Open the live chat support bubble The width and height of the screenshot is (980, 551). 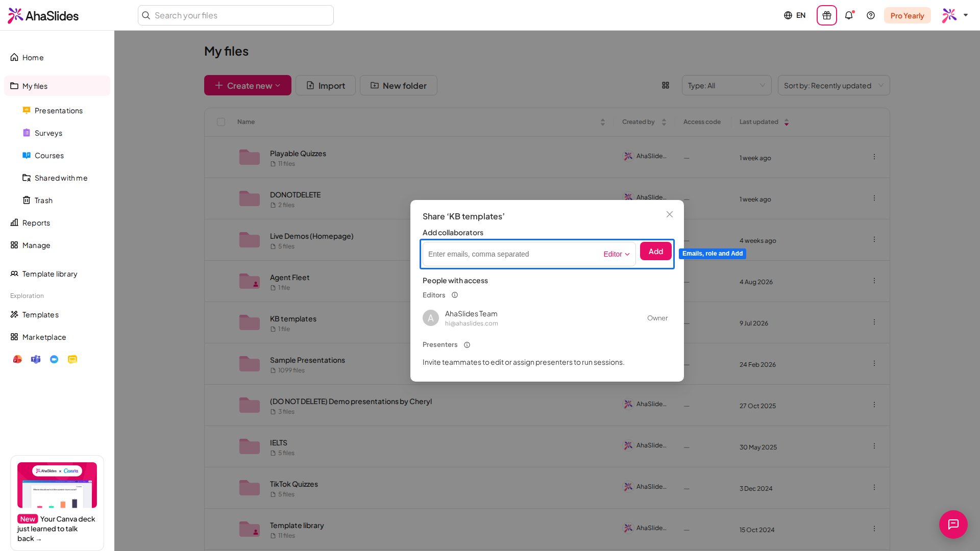(x=953, y=524)
